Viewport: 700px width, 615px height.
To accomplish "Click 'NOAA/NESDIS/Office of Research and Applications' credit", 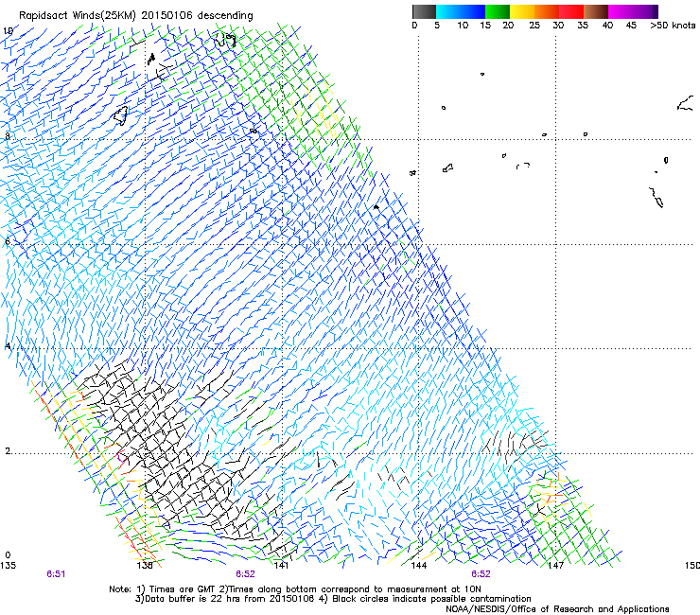I will [557, 609].
